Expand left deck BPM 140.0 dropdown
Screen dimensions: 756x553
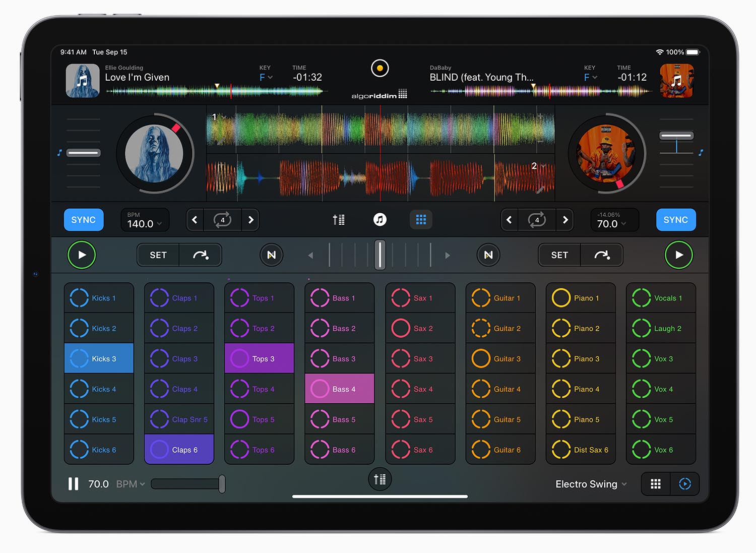(x=145, y=220)
